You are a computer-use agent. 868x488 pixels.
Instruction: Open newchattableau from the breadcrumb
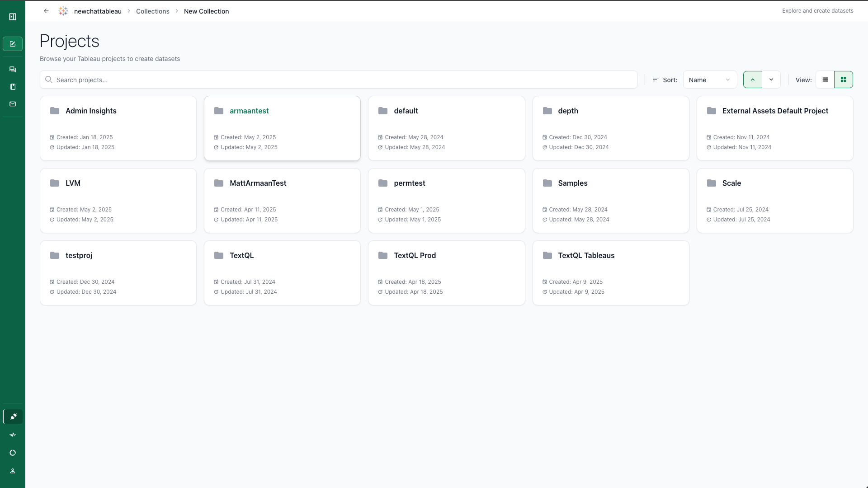point(97,11)
